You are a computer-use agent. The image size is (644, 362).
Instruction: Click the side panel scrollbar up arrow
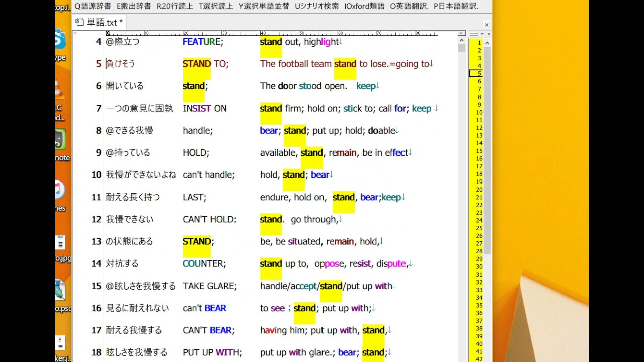487,43
